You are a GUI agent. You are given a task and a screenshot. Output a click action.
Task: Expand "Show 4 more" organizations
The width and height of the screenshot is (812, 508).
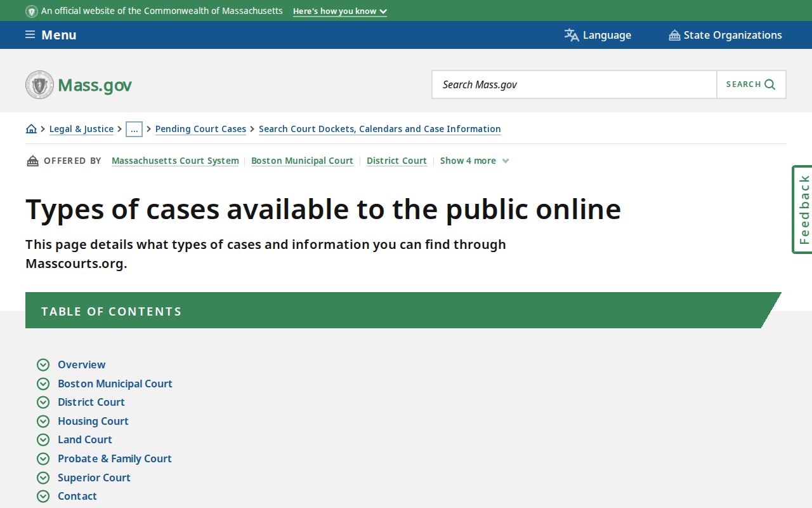pyautogui.click(x=475, y=161)
